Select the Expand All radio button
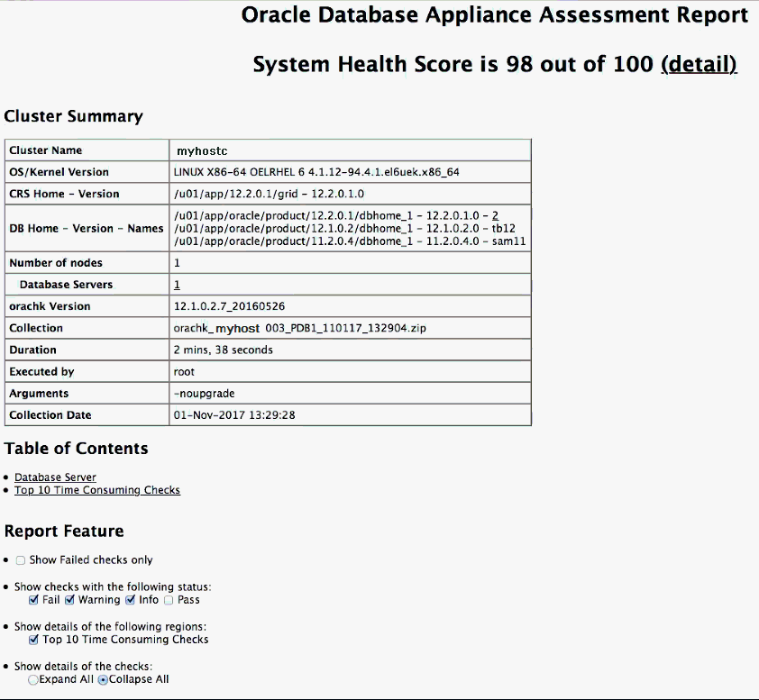The width and height of the screenshot is (759, 700). [x=32, y=679]
